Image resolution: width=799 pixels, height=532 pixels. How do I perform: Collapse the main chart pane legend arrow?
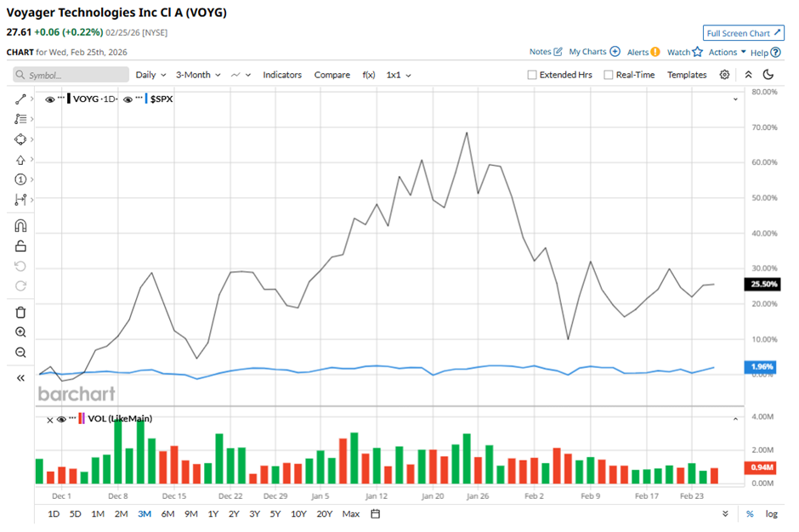tap(735, 99)
